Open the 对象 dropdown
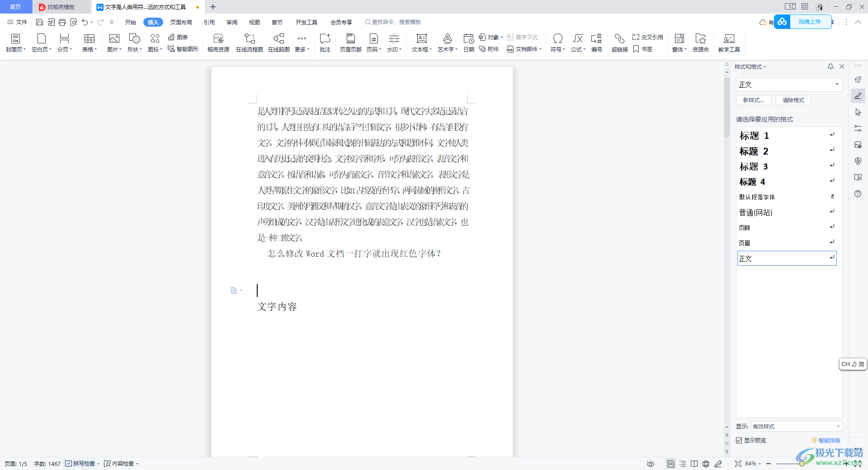 [491, 37]
